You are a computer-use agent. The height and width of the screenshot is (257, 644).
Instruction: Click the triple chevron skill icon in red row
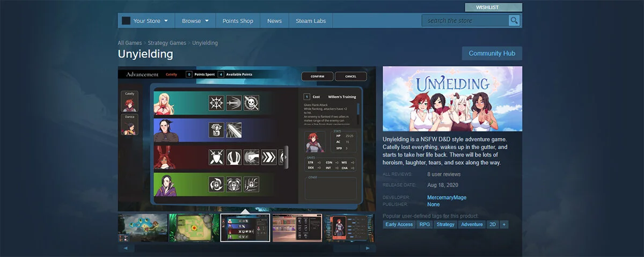tap(268, 157)
